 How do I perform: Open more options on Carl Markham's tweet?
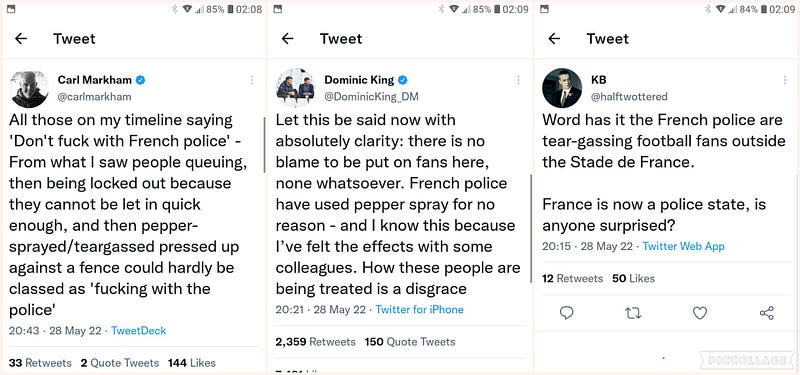pos(252,80)
